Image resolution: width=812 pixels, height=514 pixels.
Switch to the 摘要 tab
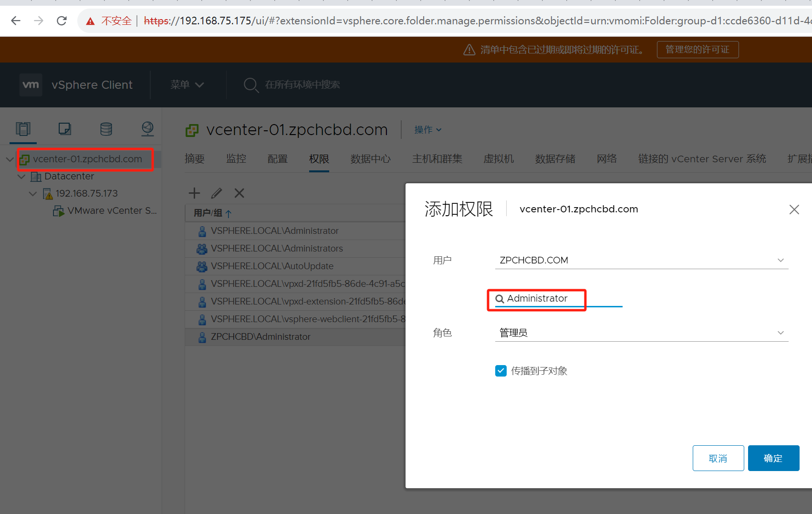195,159
